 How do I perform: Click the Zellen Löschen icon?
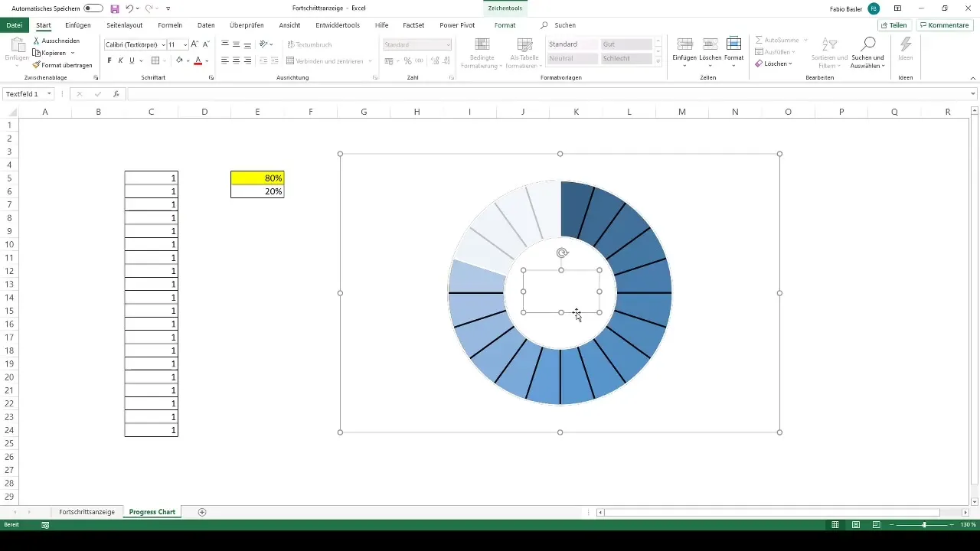[710, 44]
